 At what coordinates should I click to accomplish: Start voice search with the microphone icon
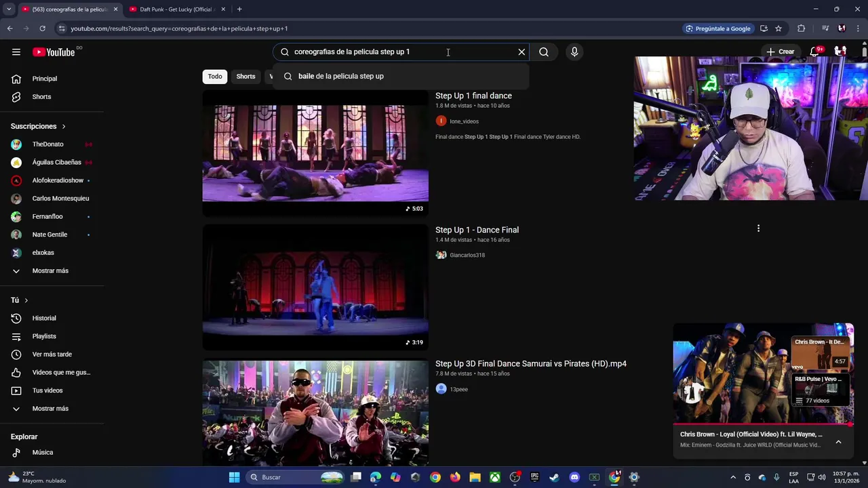[x=574, y=52]
